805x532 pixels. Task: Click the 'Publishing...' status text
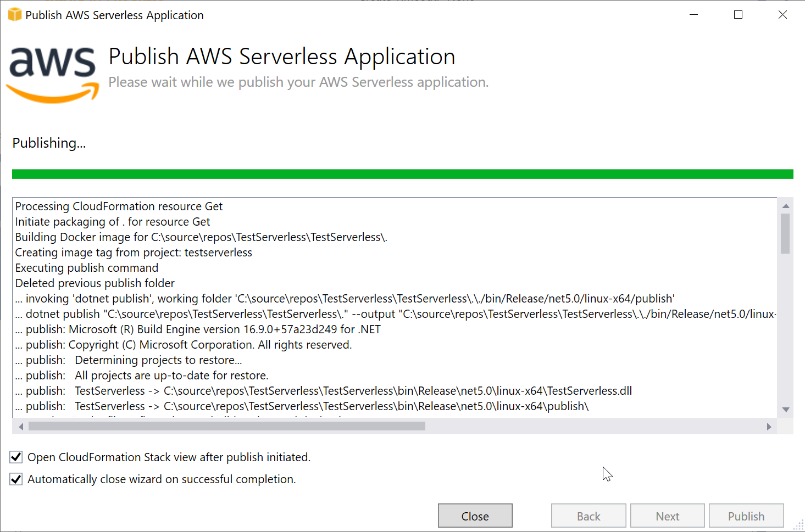[49, 143]
